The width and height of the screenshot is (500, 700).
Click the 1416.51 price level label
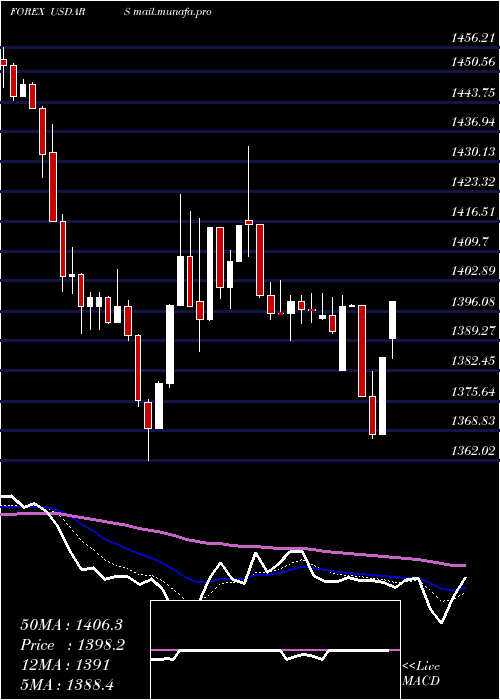[473, 212]
